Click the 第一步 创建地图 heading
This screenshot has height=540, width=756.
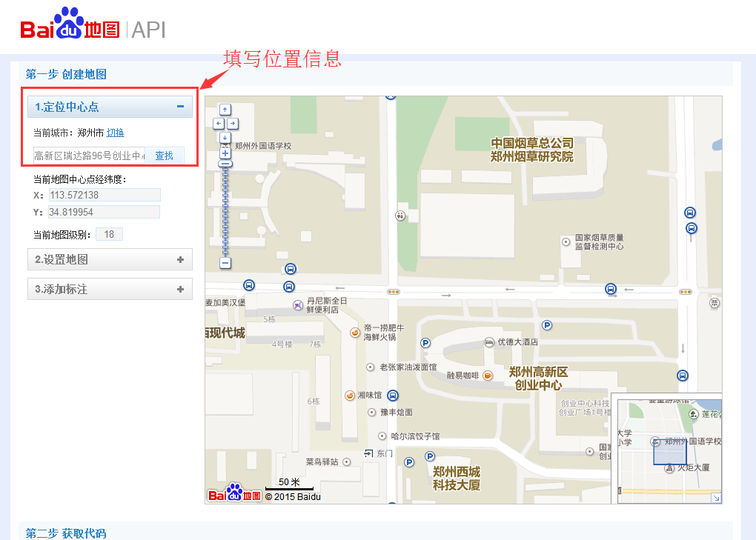tap(66, 74)
